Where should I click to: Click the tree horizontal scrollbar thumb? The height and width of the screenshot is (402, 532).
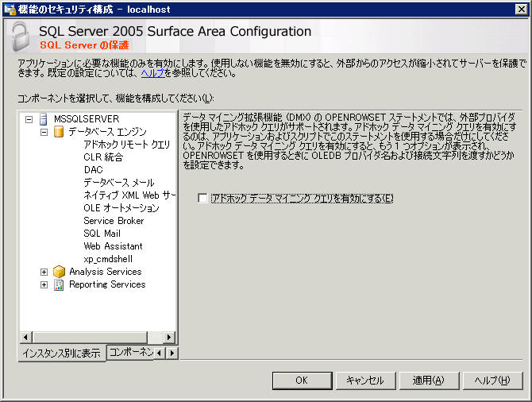pyautogui.click(x=91, y=337)
